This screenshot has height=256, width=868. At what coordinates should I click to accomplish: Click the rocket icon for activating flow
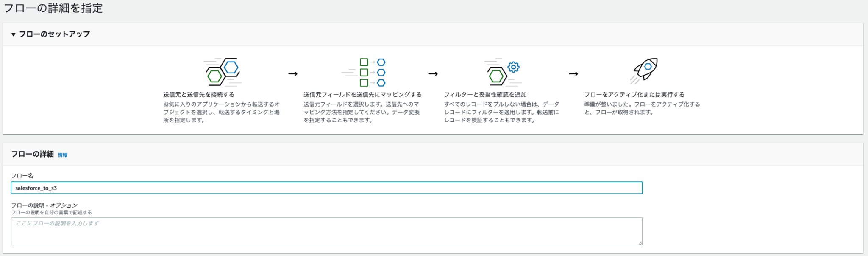pos(644,71)
